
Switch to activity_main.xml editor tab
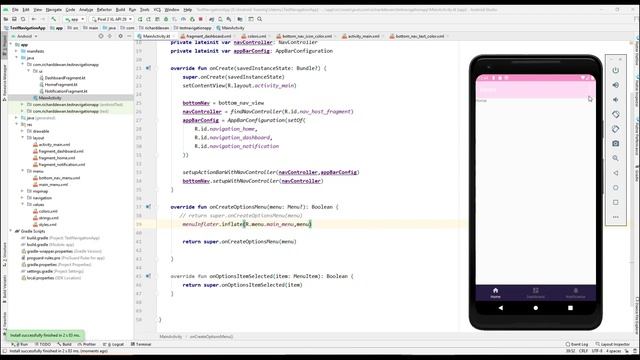click(363, 36)
